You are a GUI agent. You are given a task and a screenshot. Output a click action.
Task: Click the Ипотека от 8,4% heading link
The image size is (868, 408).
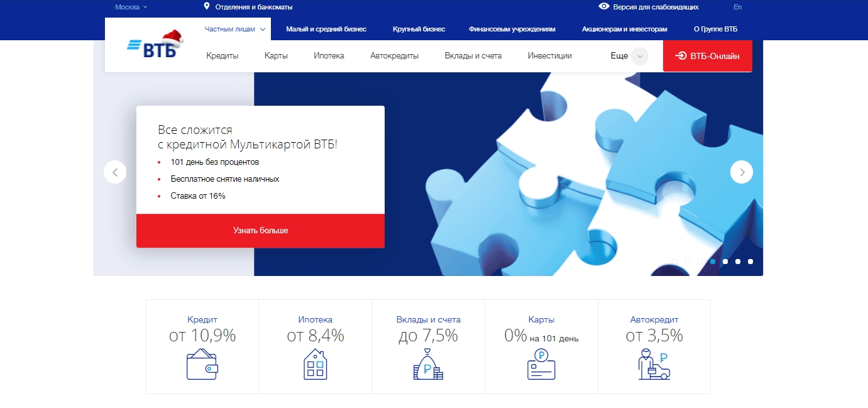pyautogui.click(x=315, y=329)
